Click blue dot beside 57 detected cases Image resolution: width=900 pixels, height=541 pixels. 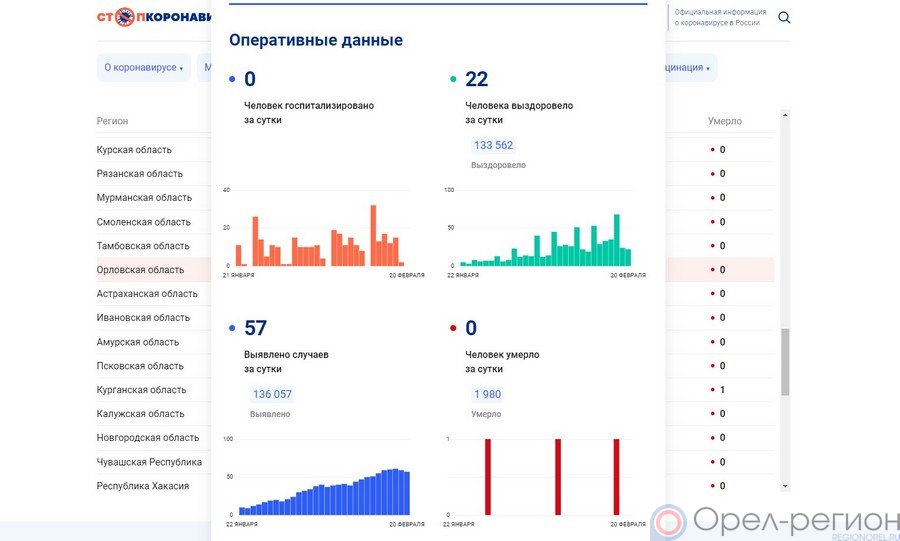[232, 328]
